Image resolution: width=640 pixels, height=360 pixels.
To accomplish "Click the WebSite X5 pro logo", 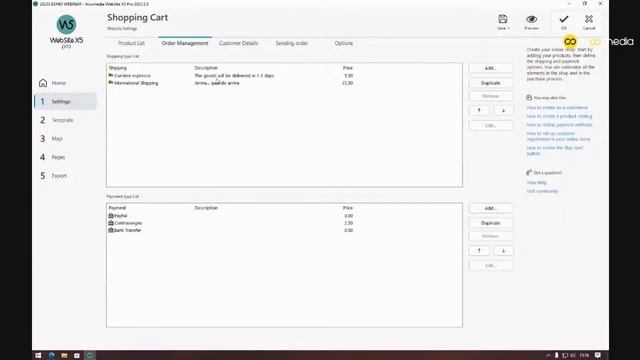I will [66, 32].
